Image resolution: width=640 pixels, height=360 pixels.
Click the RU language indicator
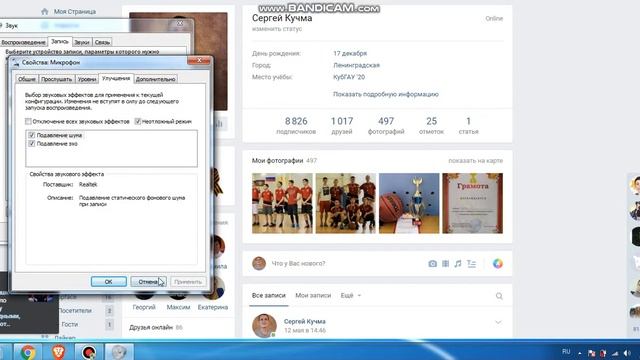566,351
